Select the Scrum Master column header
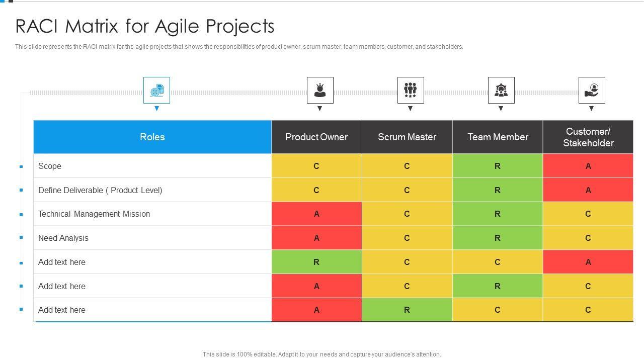This screenshot has height=362, width=644. pyautogui.click(x=407, y=137)
